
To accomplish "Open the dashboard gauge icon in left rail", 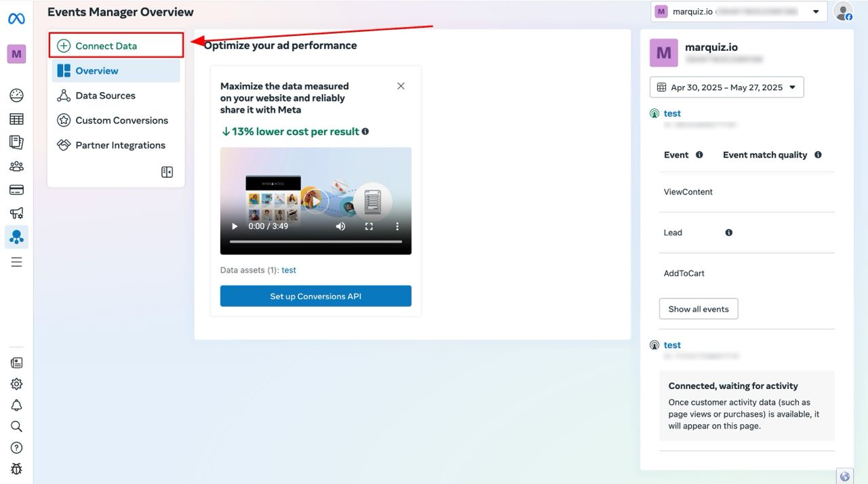I will tap(16, 96).
